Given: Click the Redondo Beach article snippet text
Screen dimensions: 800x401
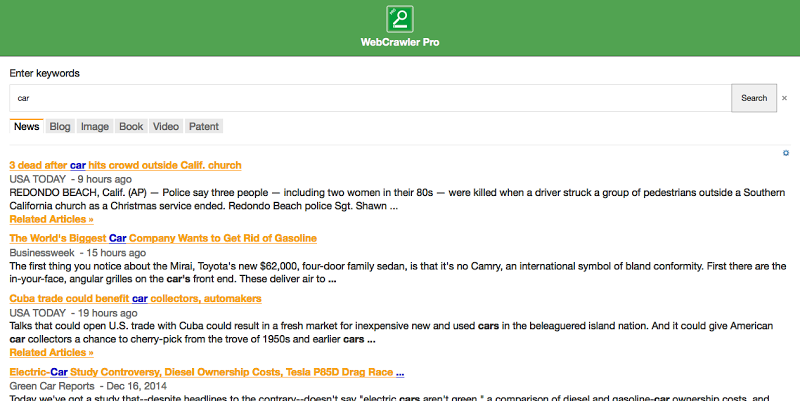Looking at the screenshot, I should [397, 199].
